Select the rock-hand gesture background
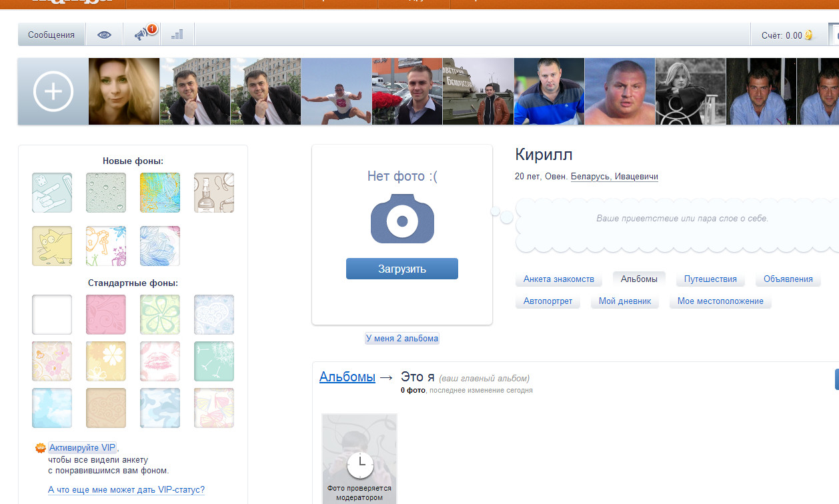Screen dimensions: 839x504 [52, 193]
